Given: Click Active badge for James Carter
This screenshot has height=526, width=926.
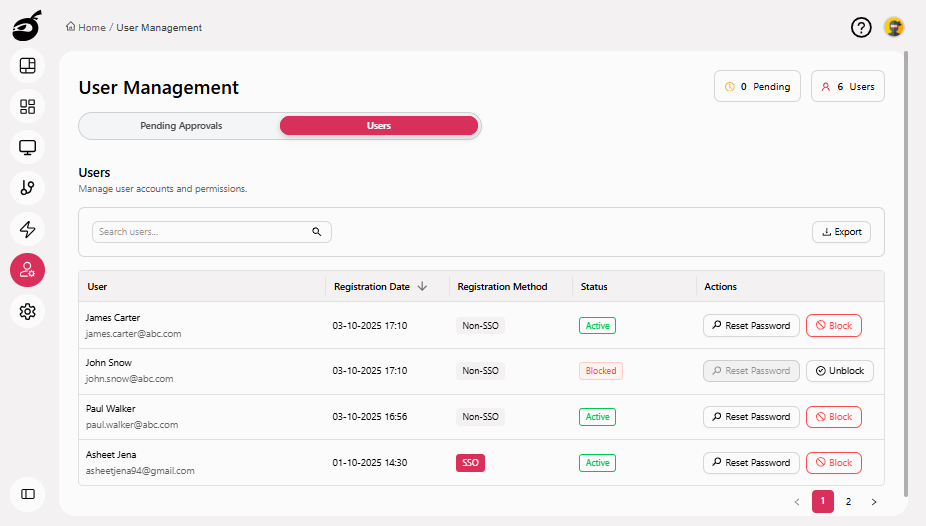Looking at the screenshot, I should [597, 325].
